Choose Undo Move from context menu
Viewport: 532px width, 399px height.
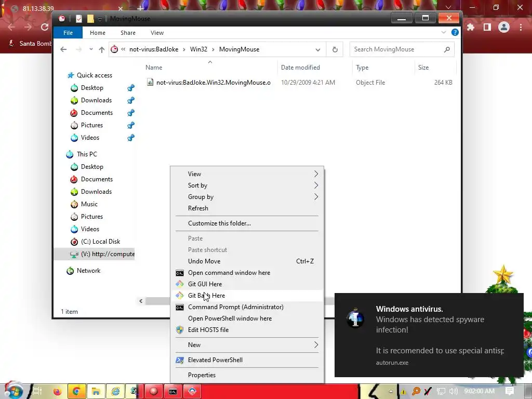(247, 261)
